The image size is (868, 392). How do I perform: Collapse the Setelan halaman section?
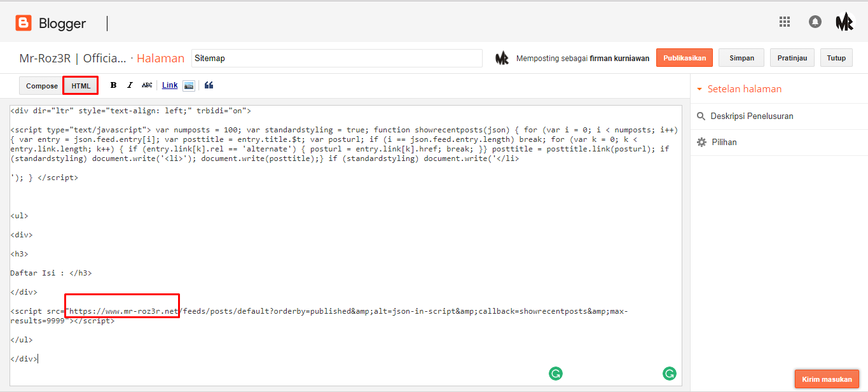coord(699,88)
